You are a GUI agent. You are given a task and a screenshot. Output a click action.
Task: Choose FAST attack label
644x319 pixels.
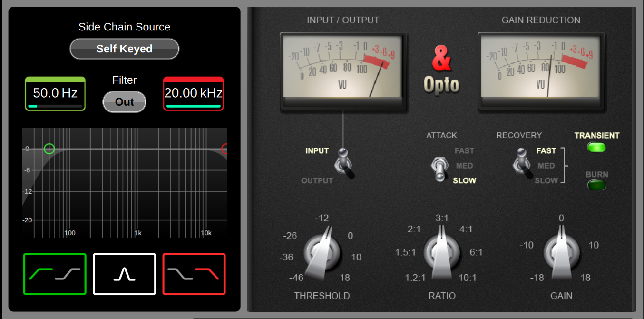tap(464, 151)
